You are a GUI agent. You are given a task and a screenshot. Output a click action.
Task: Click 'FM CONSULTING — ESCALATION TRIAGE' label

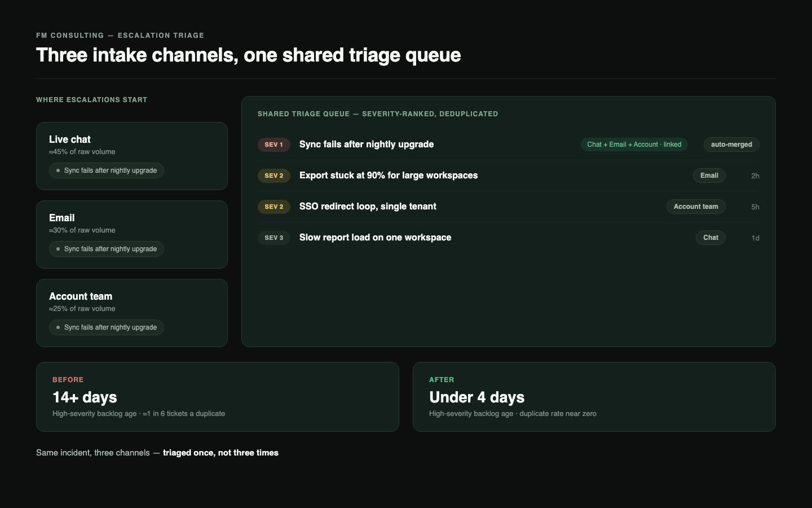tap(120, 36)
